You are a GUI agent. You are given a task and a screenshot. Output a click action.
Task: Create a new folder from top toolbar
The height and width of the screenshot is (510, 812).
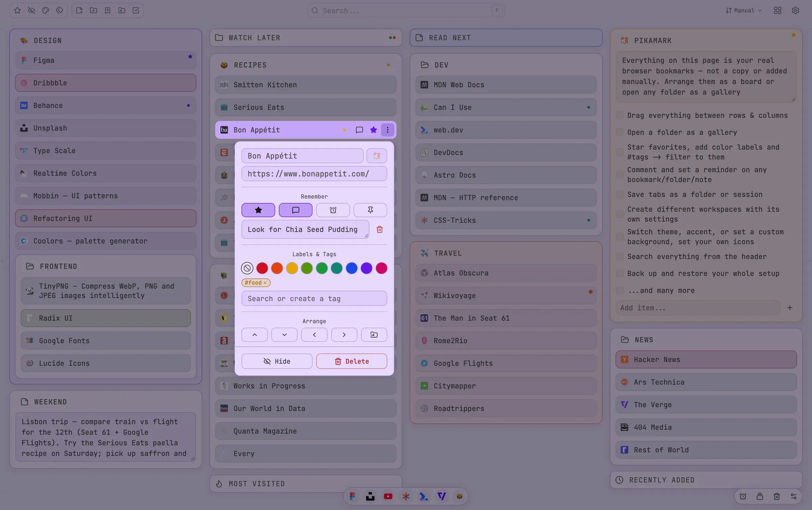coord(93,10)
